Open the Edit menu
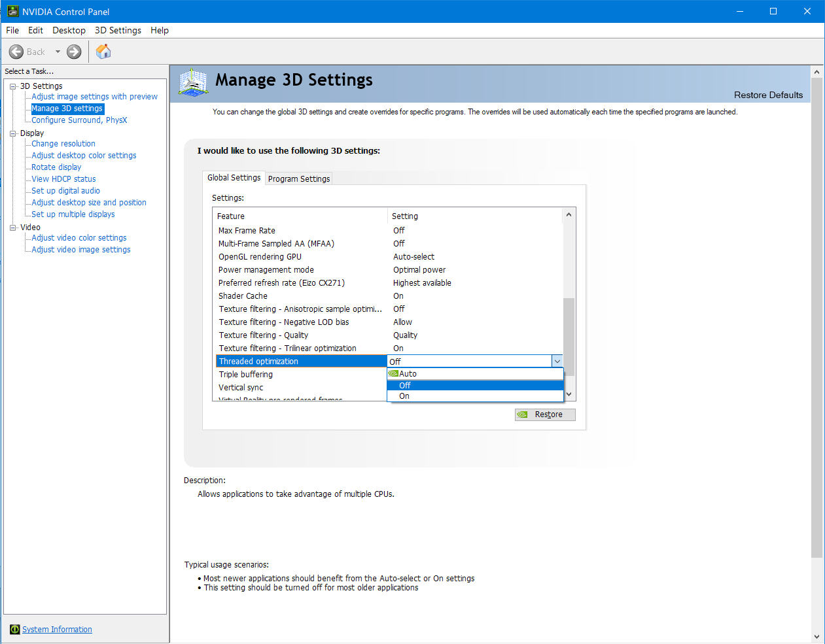Image resolution: width=825 pixels, height=644 pixels. click(x=35, y=30)
